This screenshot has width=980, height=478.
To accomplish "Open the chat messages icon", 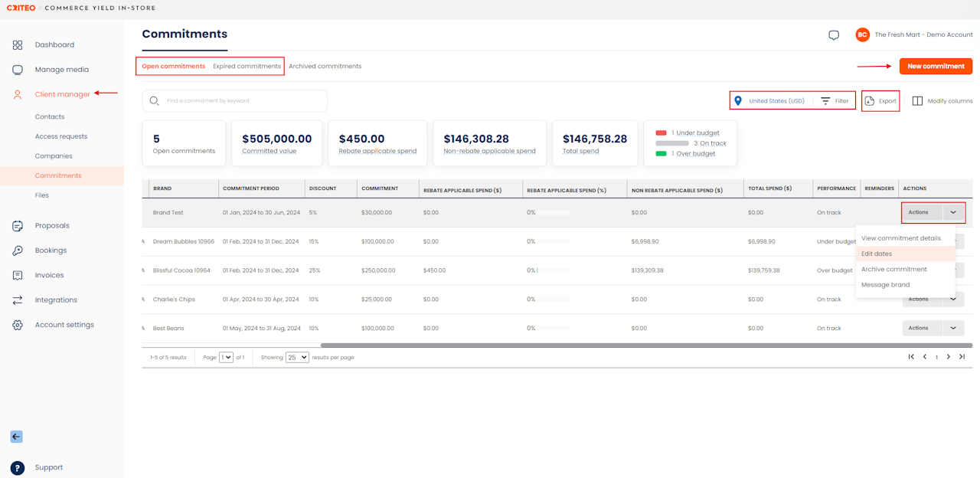I will coord(834,35).
